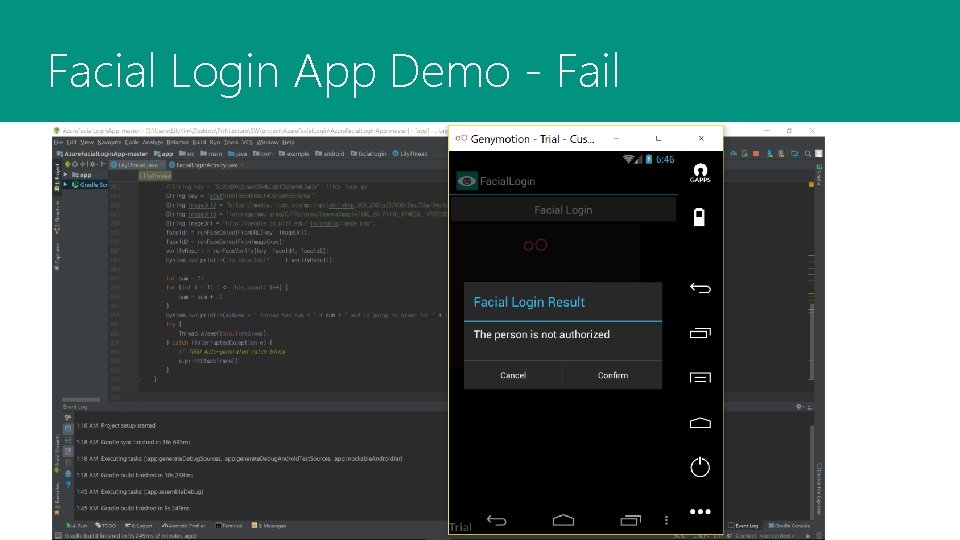Click Genymotion sidebar recent apps icon
This screenshot has height=540, width=960.
click(700, 333)
